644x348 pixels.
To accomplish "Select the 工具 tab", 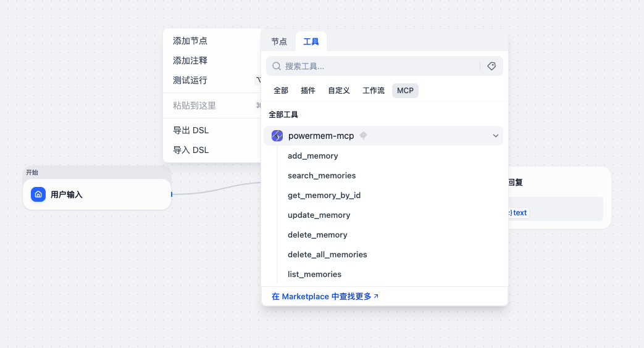I will 311,41.
